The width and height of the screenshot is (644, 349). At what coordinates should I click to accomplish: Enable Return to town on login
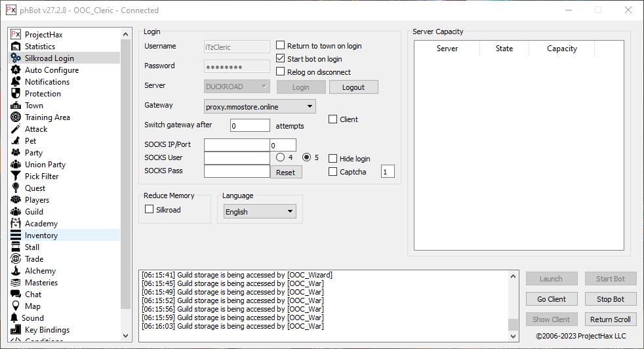coord(281,46)
